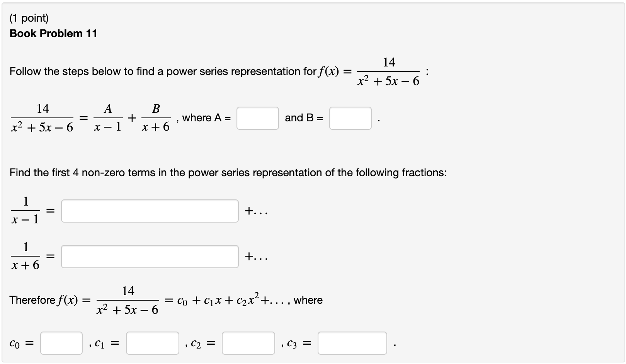The height and width of the screenshot is (364, 626).
Task: Select the Book Problem 11 heading
Action: 53,33
